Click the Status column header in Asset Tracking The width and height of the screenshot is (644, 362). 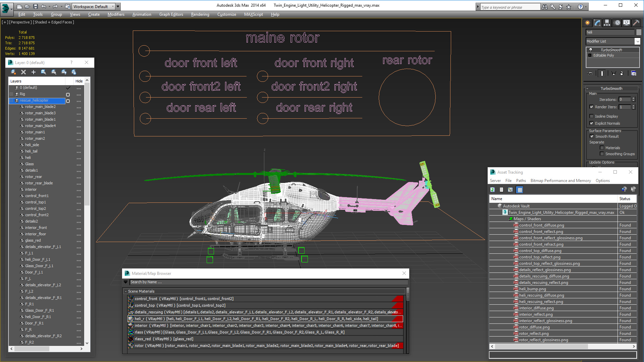[x=627, y=199]
